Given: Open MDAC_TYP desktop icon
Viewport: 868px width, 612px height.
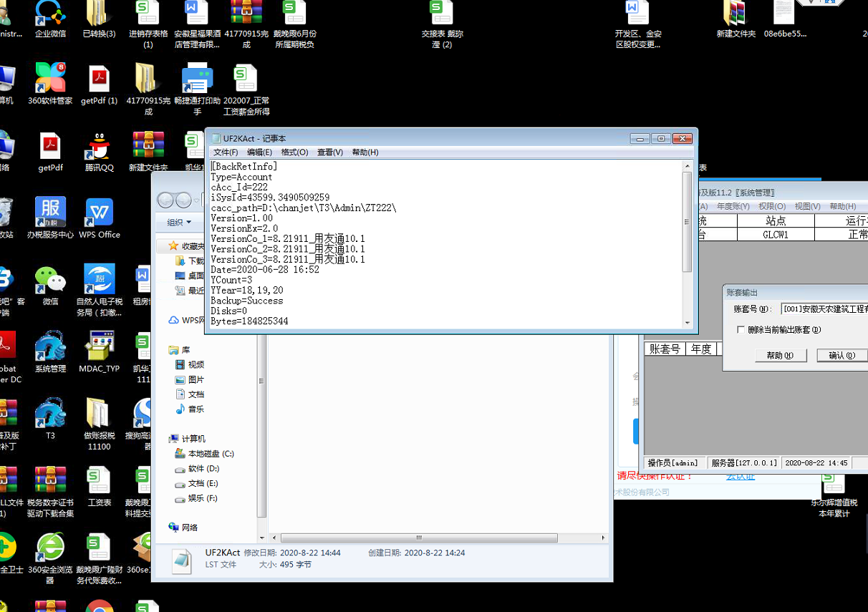Looking at the screenshot, I should (x=99, y=351).
